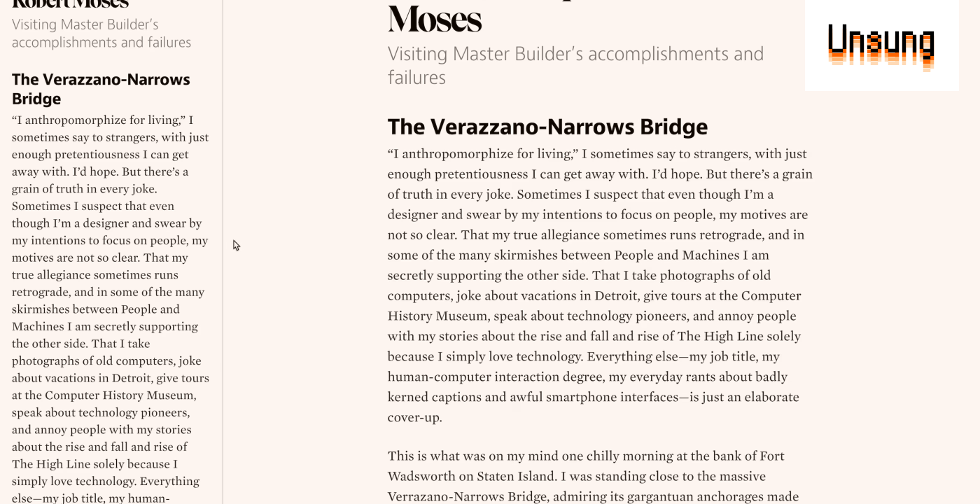
Task: Click "Wadsworth" in the main article text
Action: click(x=421, y=476)
